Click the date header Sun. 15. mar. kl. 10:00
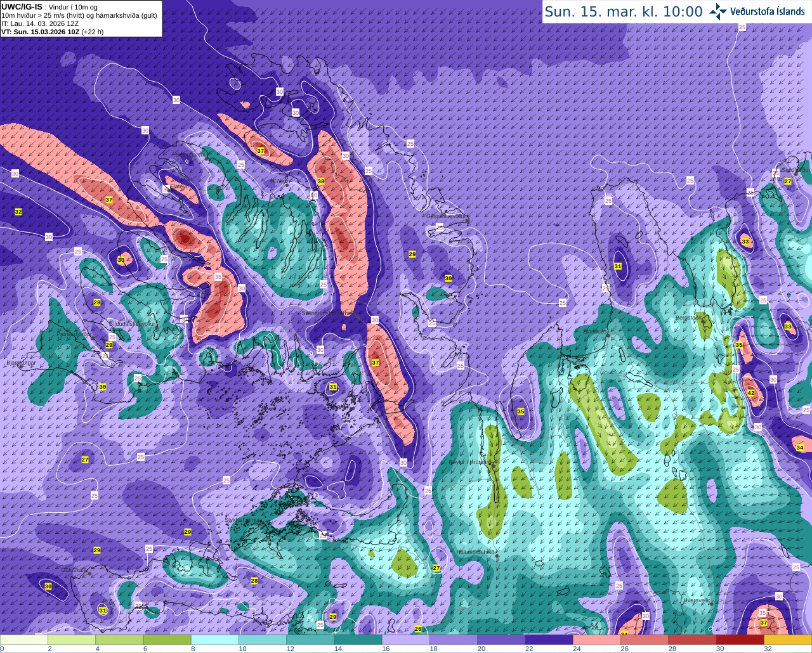The height and width of the screenshot is (653, 812). (624, 11)
